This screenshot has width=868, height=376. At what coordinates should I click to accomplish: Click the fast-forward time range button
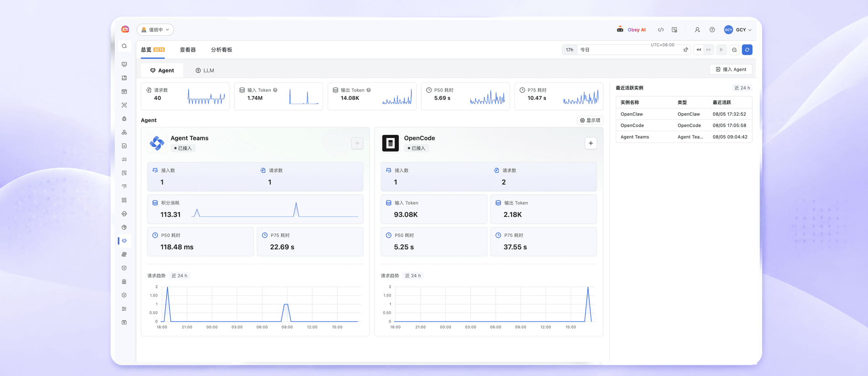tap(709, 50)
